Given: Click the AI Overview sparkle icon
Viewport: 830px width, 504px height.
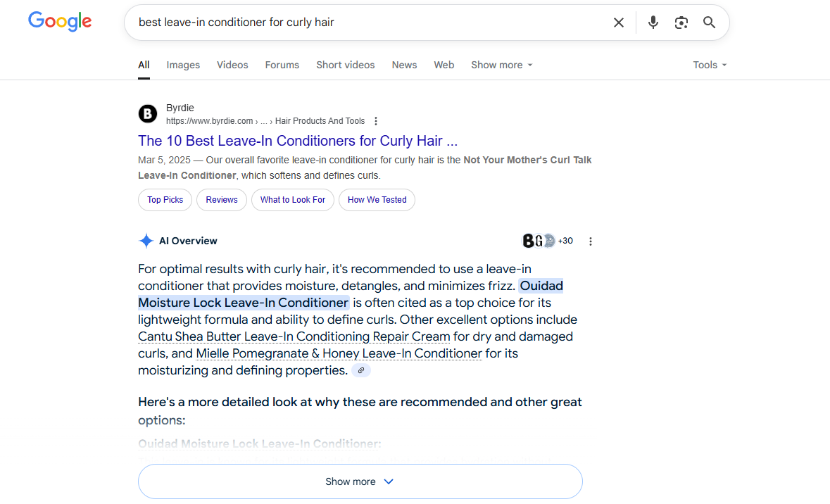Looking at the screenshot, I should point(146,241).
